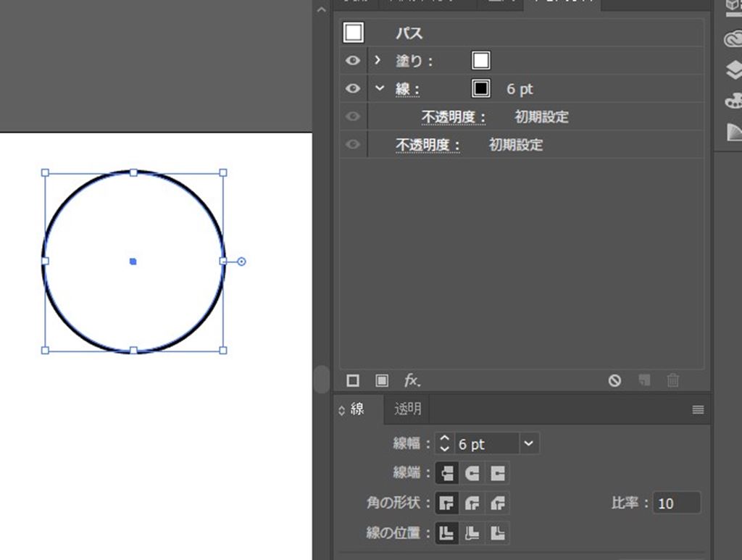Viewport: 742px width, 560px height.
Task: Open the 線 panel hamburger menu
Action: coord(698,410)
